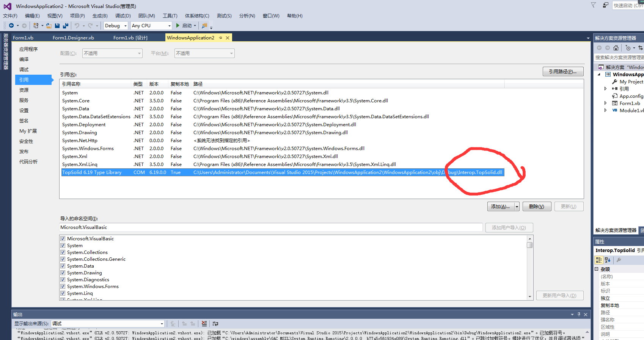
Task: Expand the 引用 node in Solution Explorer
Action: tap(605, 89)
